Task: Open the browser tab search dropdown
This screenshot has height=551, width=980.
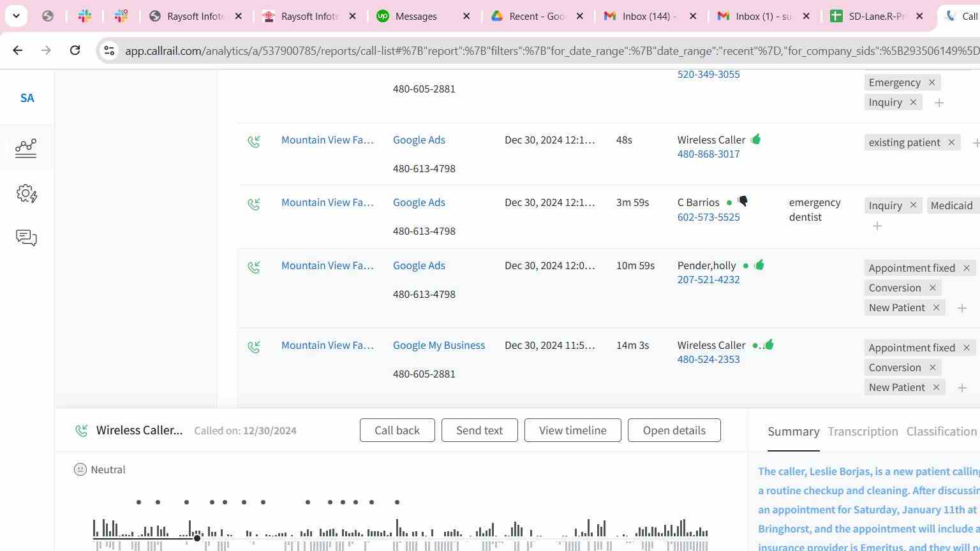Action: [16, 16]
